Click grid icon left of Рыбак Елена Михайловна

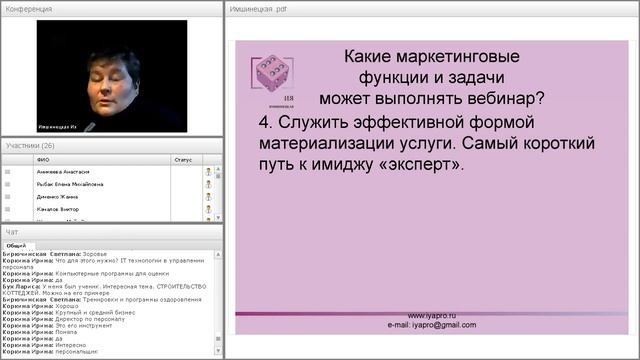[x=7, y=184]
